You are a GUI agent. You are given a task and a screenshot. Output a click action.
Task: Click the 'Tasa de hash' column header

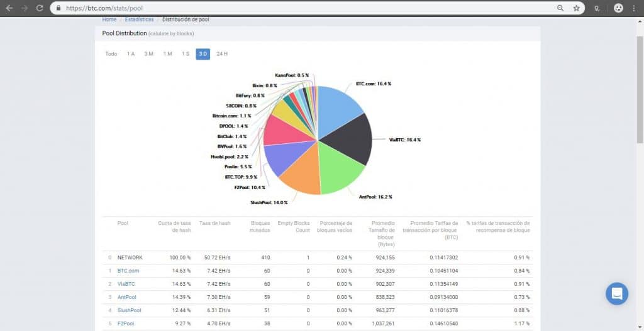215,223
